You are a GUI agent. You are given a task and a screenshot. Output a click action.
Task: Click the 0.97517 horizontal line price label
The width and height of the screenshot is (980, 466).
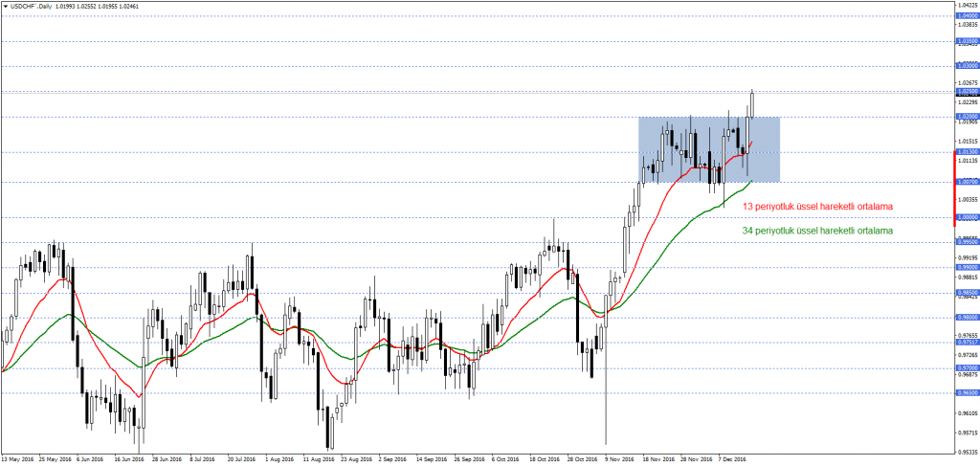[x=968, y=343]
